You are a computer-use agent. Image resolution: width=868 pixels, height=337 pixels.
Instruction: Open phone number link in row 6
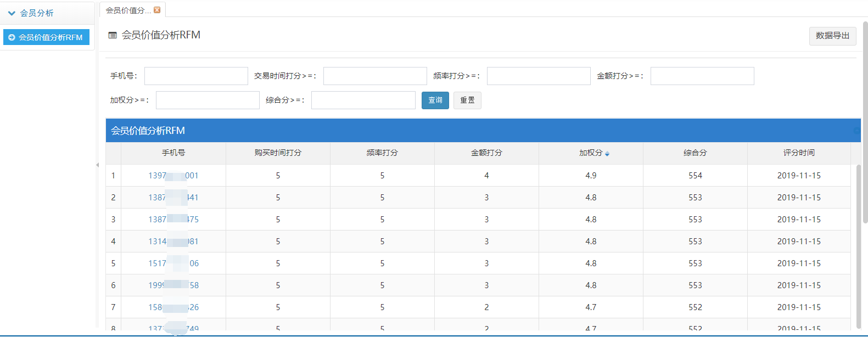[x=173, y=285]
